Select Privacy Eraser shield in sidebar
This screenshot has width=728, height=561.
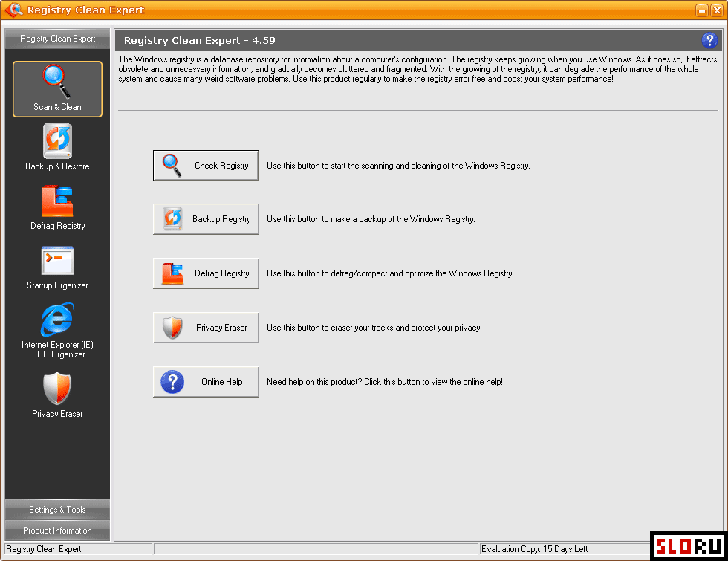coord(58,395)
